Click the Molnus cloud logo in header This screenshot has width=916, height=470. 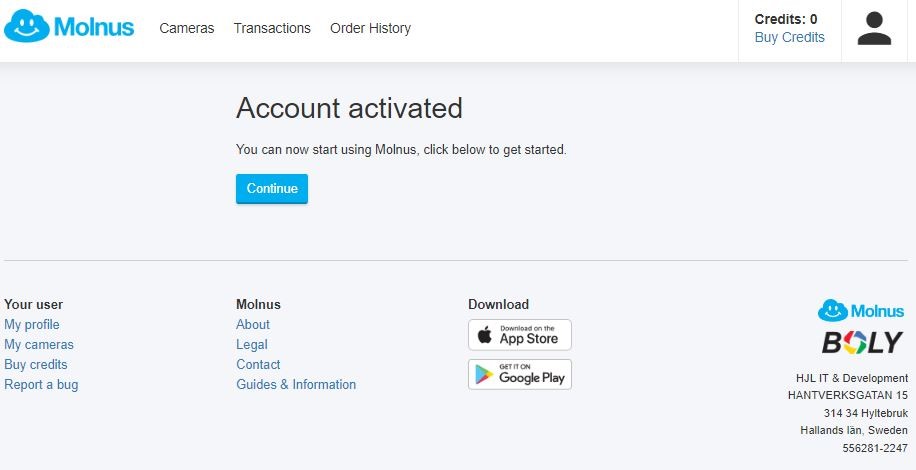(x=69, y=27)
